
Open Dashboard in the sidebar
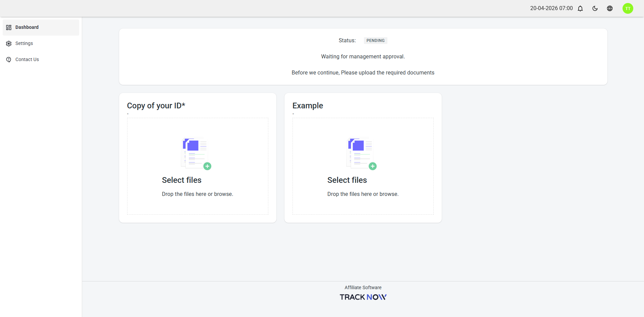(41, 28)
